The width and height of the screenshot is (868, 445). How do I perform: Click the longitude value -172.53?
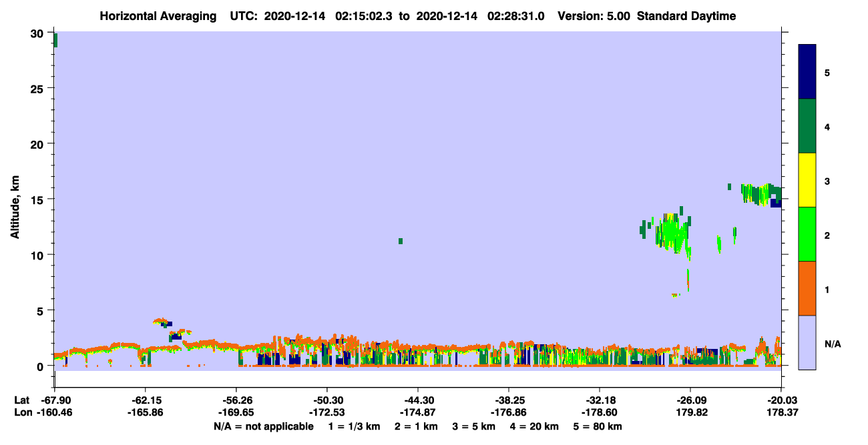click(x=327, y=413)
